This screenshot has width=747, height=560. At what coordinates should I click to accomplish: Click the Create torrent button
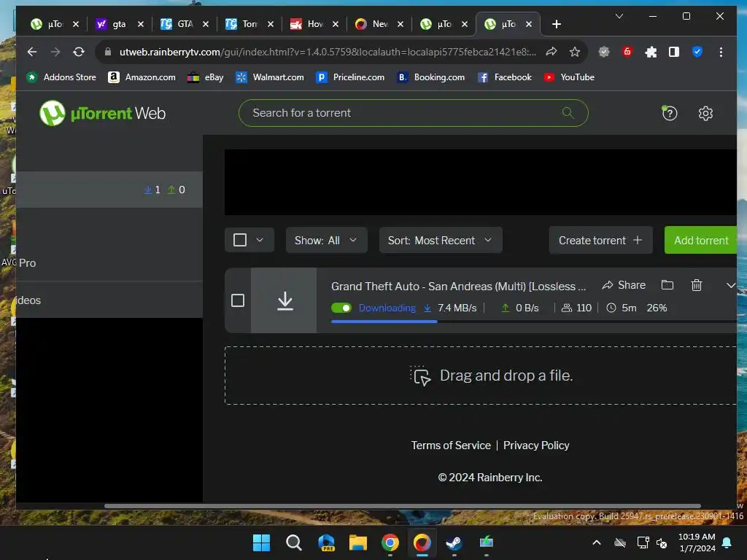(x=601, y=240)
